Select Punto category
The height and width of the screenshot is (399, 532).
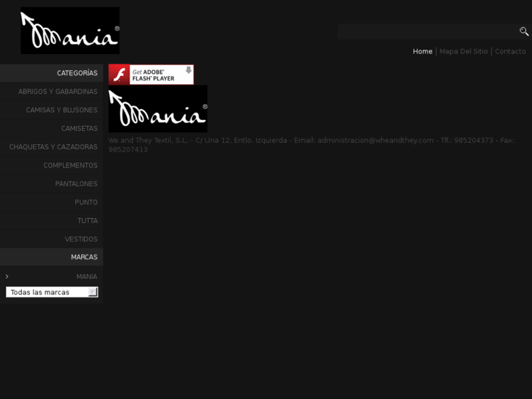(51, 202)
